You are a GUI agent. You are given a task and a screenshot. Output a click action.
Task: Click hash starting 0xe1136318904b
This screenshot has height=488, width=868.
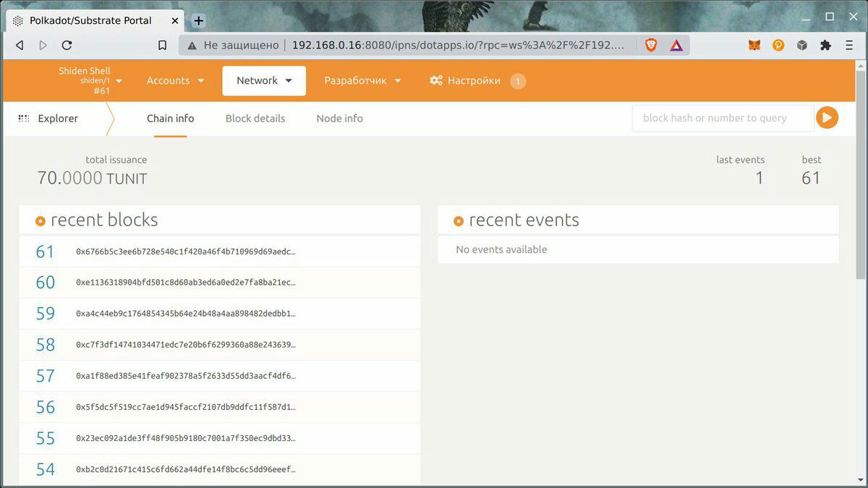186,283
